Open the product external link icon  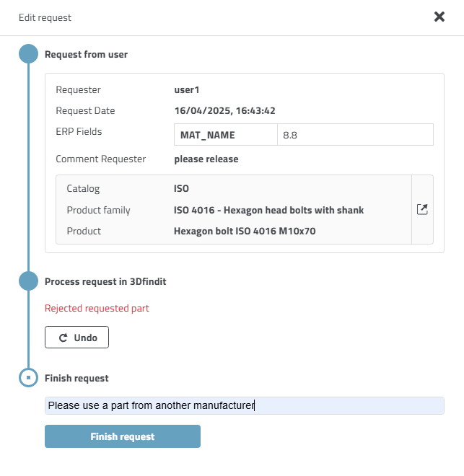pos(422,210)
